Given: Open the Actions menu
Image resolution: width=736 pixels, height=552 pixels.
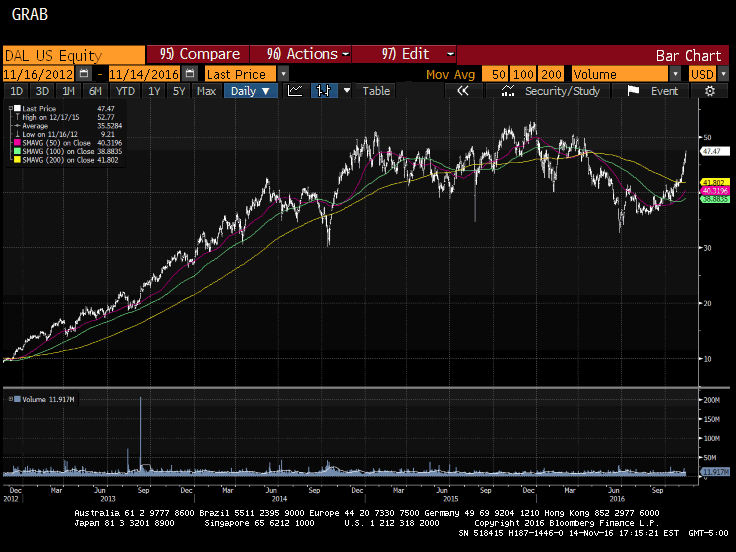Looking at the screenshot, I should point(301,54).
